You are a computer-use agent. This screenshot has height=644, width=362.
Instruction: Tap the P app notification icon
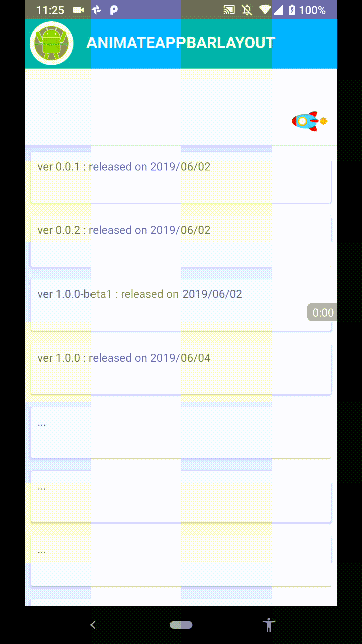pyautogui.click(x=114, y=10)
